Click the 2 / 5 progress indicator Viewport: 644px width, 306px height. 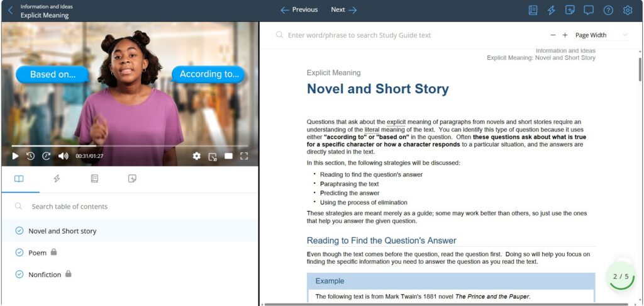(621, 276)
